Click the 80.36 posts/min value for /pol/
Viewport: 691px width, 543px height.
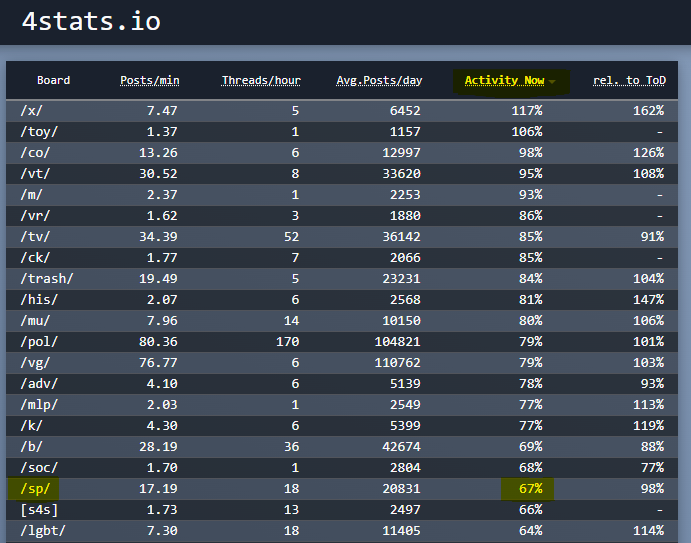click(158, 342)
